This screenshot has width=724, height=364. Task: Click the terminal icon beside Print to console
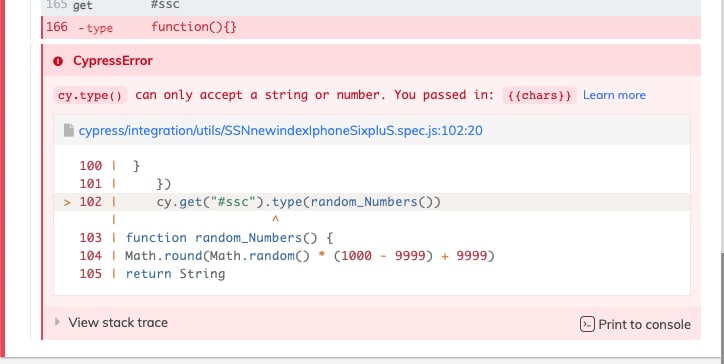click(x=587, y=324)
